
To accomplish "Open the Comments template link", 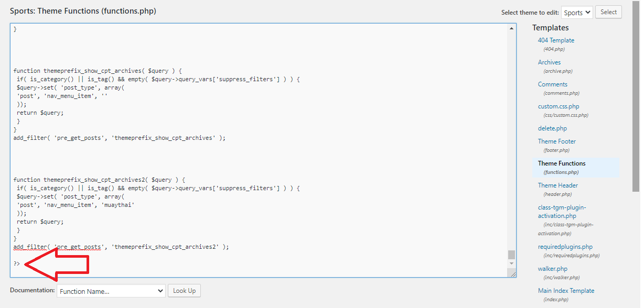I will click(x=552, y=84).
